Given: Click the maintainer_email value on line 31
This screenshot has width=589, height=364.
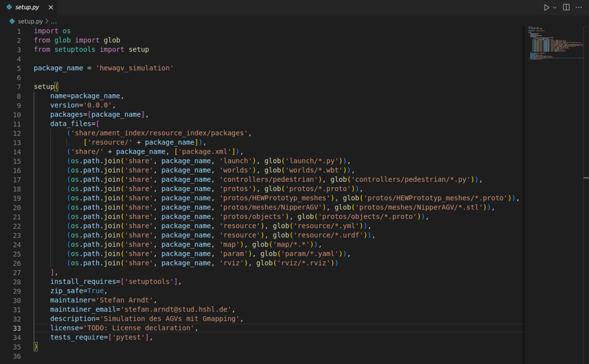Looking at the screenshot, I should [177, 309].
